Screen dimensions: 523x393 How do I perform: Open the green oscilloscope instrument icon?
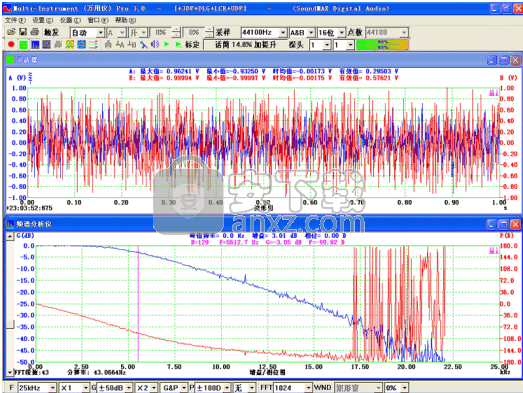pyautogui.click(x=23, y=44)
